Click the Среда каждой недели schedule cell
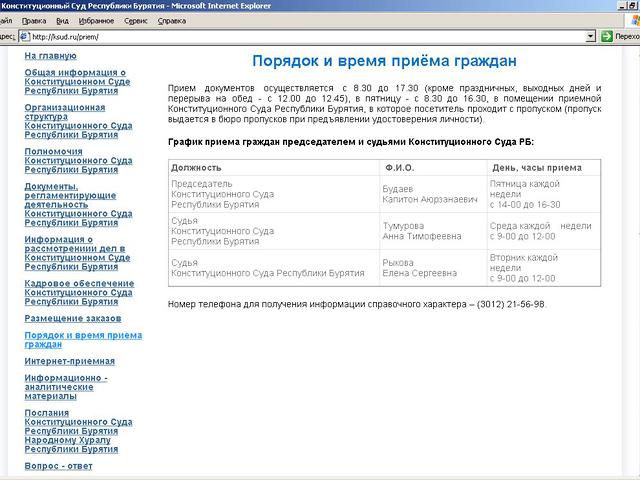 coord(544,231)
